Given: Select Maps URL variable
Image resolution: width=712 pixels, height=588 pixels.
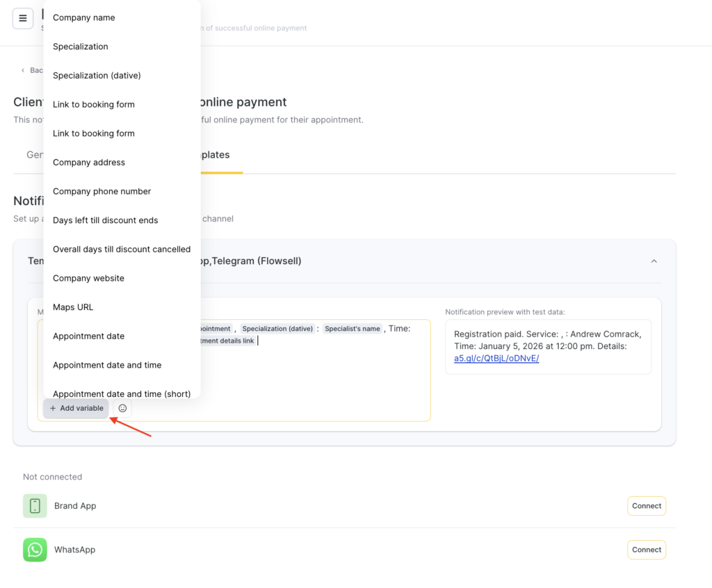Looking at the screenshot, I should (x=73, y=307).
